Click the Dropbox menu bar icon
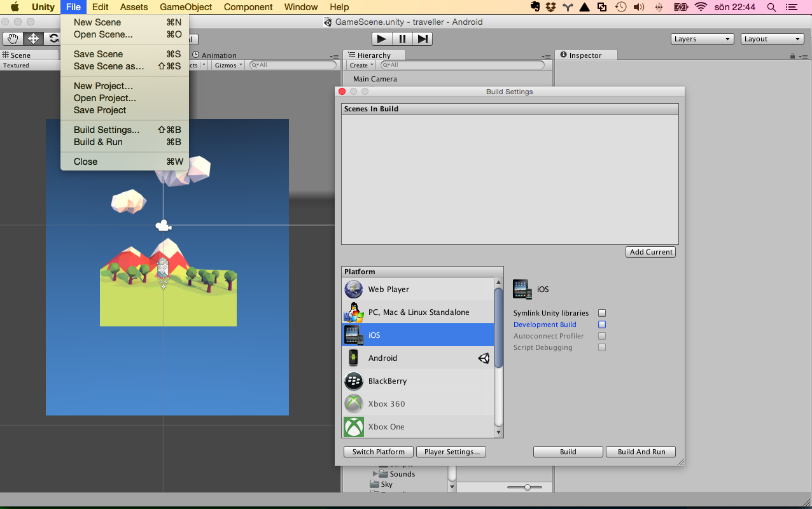The height and width of the screenshot is (509, 812). [551, 7]
